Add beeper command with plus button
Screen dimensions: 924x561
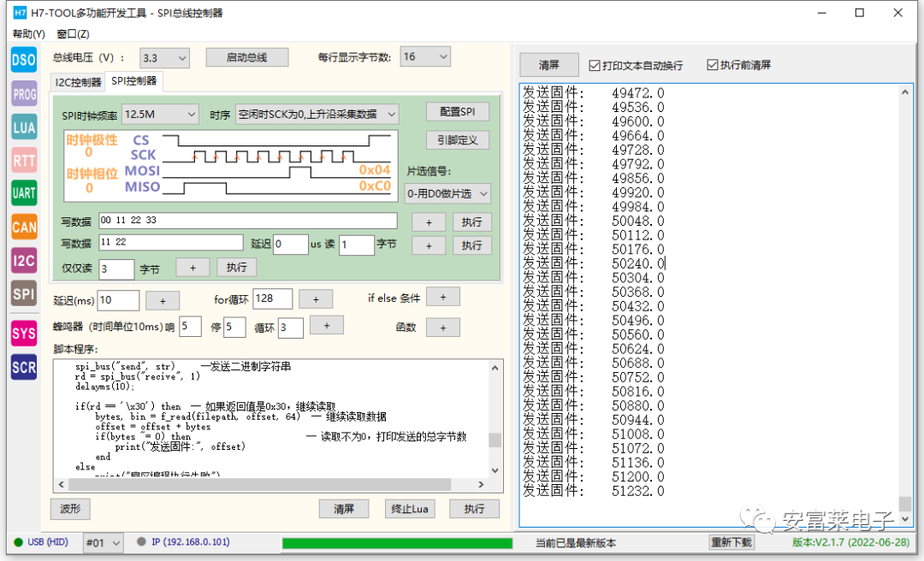pos(327,325)
